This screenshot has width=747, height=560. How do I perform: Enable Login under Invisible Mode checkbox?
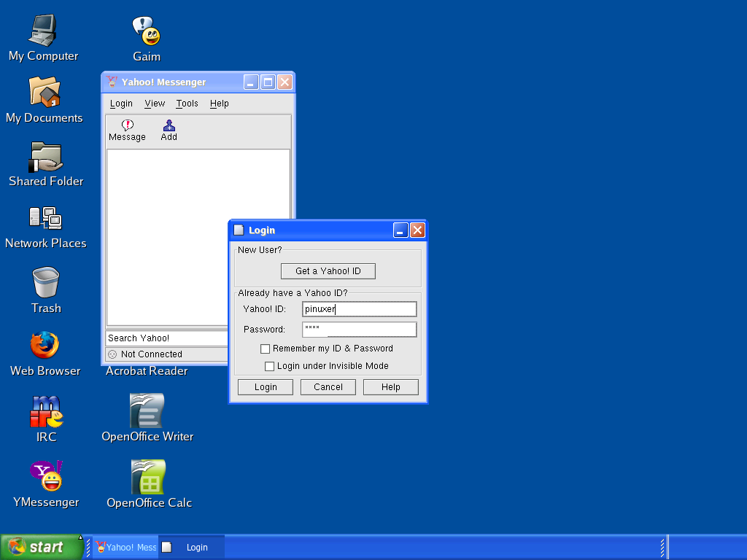click(270, 366)
